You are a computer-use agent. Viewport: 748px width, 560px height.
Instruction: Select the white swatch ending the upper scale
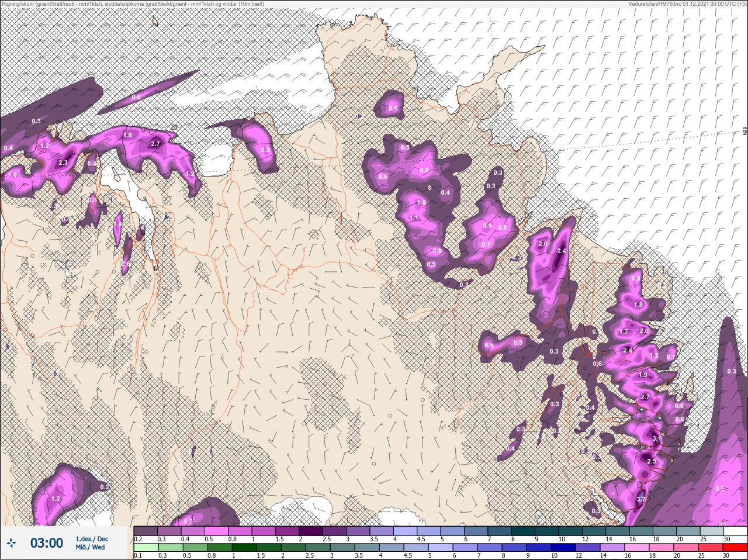point(735,531)
